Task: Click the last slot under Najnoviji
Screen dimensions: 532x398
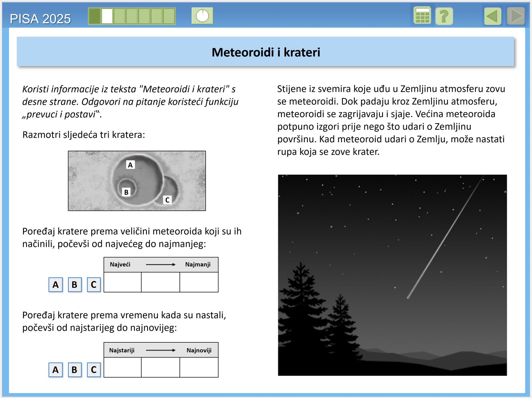Action: coord(199,367)
